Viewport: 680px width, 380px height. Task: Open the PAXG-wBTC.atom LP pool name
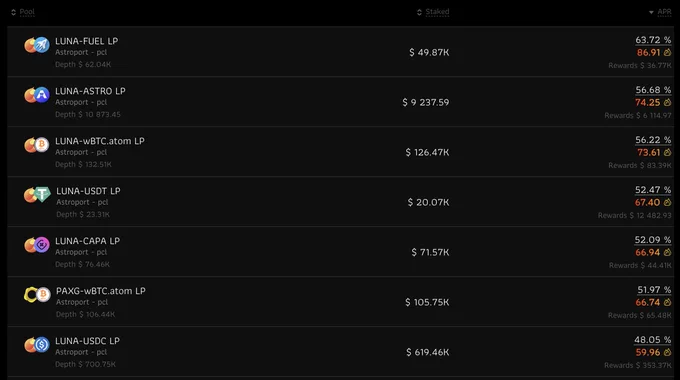pyautogui.click(x=101, y=291)
